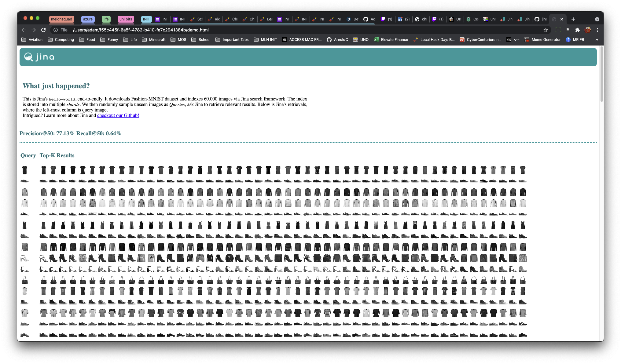The height and width of the screenshot is (364, 621).
Task: Click the What just happened? heading
Action: [56, 86]
